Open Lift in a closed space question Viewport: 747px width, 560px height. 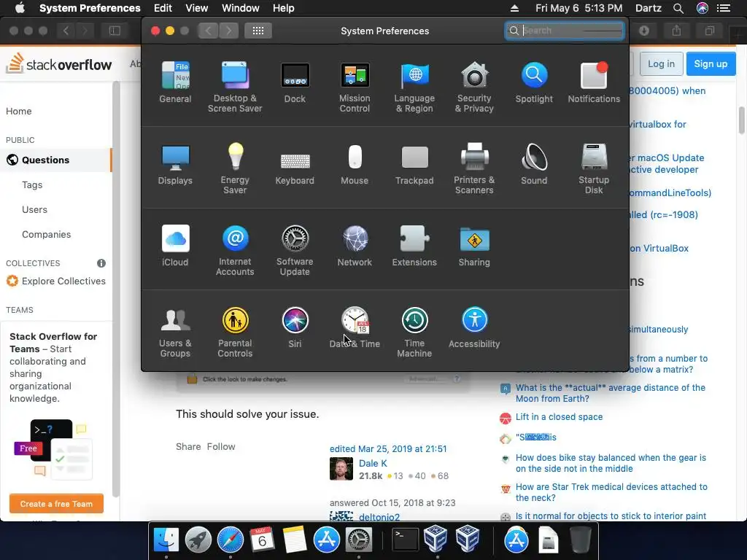(x=559, y=416)
